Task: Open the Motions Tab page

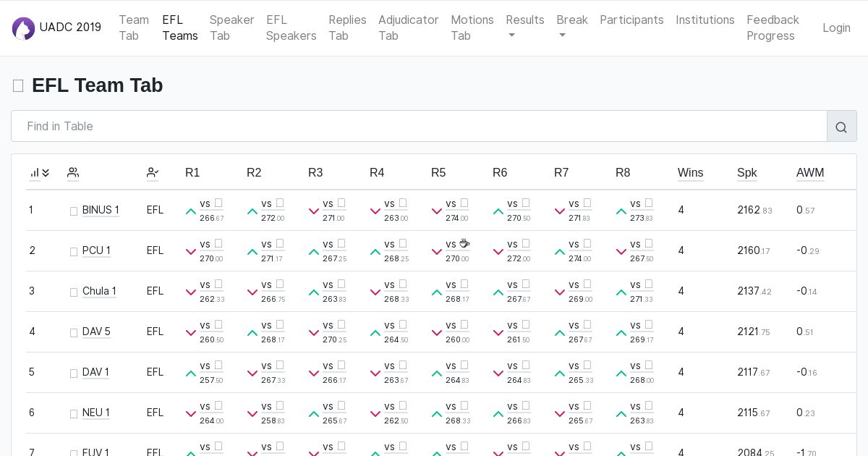Action: pos(472,28)
